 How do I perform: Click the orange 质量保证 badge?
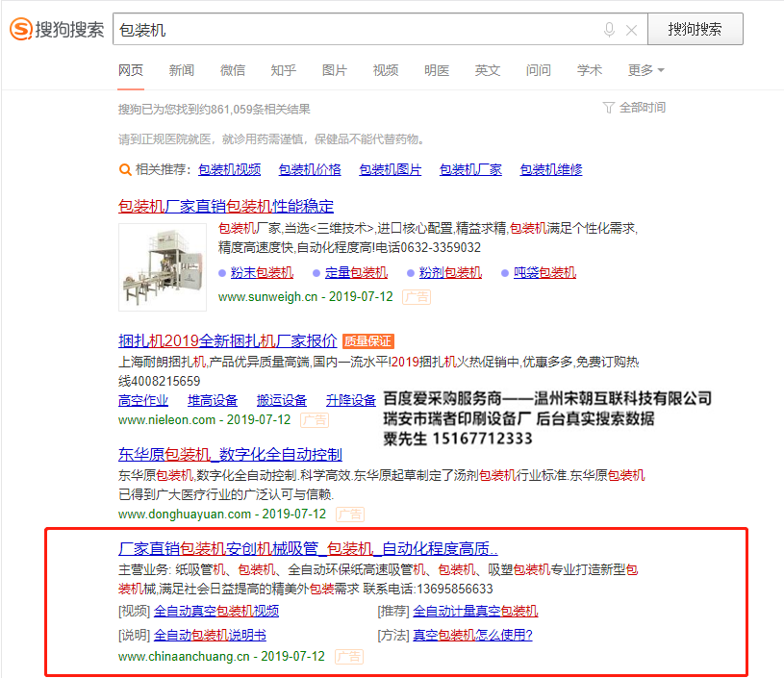[x=368, y=341]
